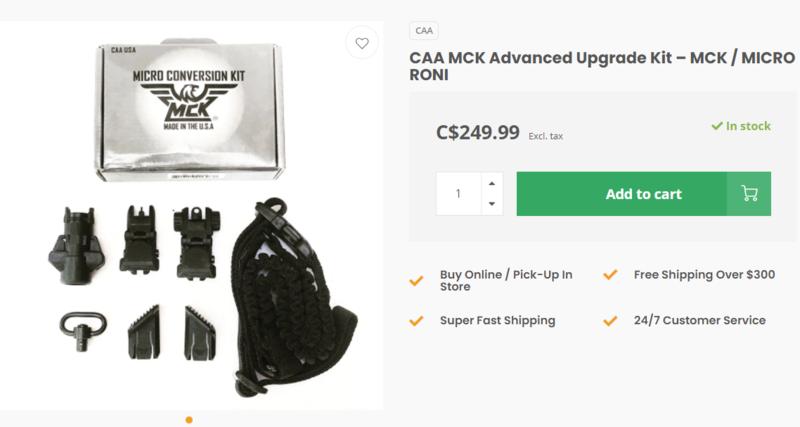The height and width of the screenshot is (427, 800).
Task: Click the 24/7 Customer Service text
Action: click(699, 320)
